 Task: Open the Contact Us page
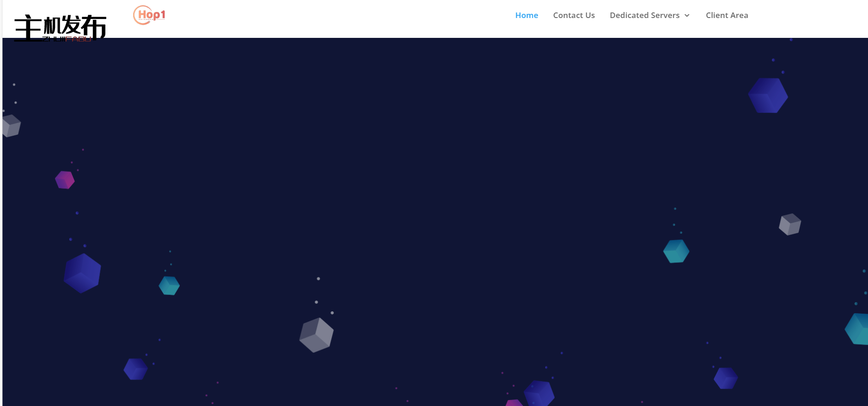pyautogui.click(x=574, y=15)
